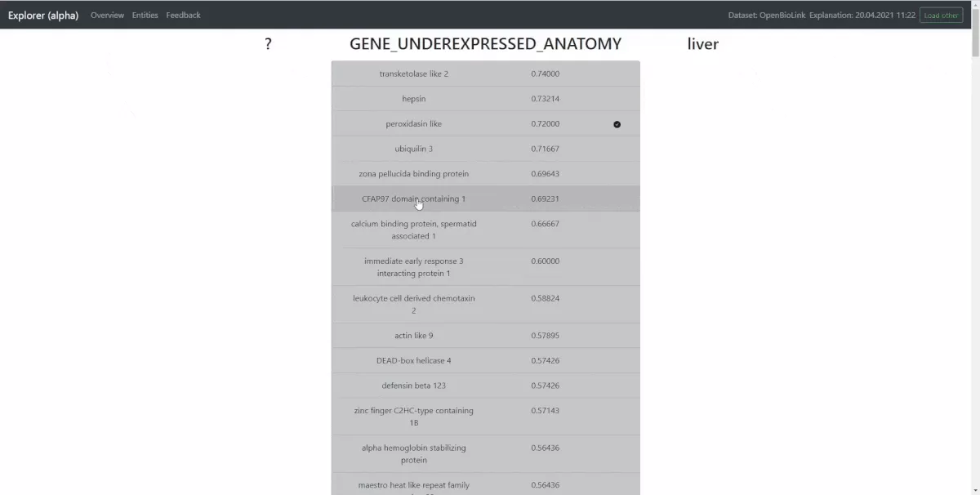Click the question mark entity placeholder
The height and width of the screenshot is (495, 980).
[268, 43]
